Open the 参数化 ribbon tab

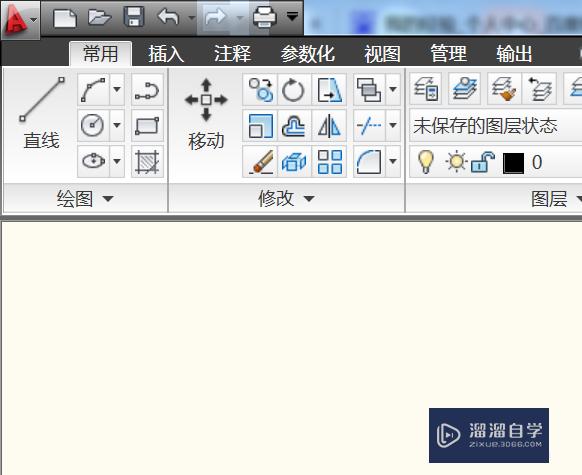pyautogui.click(x=308, y=54)
